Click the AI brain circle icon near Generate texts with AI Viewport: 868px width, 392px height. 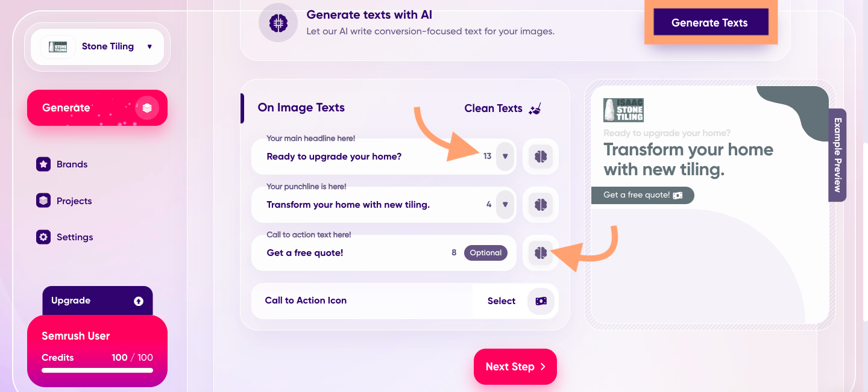(278, 22)
